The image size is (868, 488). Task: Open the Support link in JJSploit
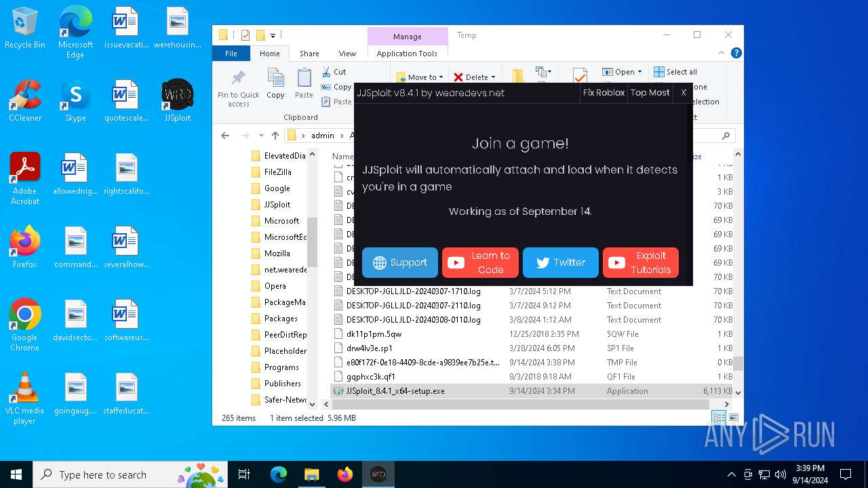click(400, 262)
